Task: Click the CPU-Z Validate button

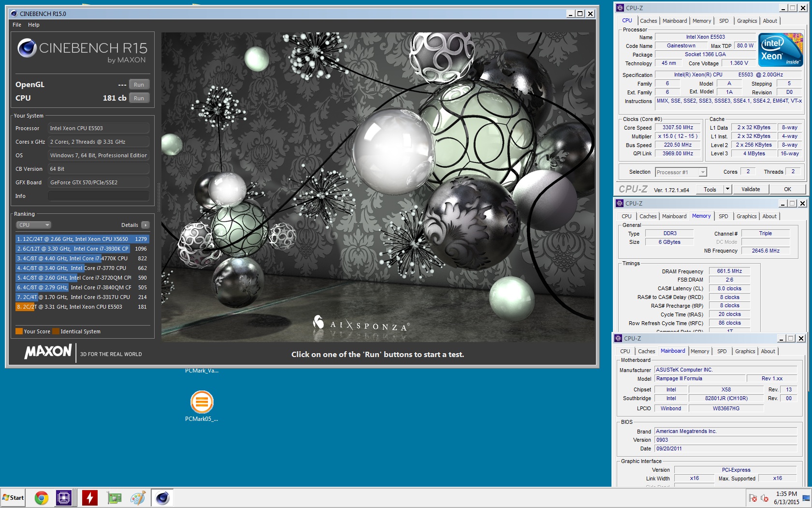Action: tap(751, 189)
